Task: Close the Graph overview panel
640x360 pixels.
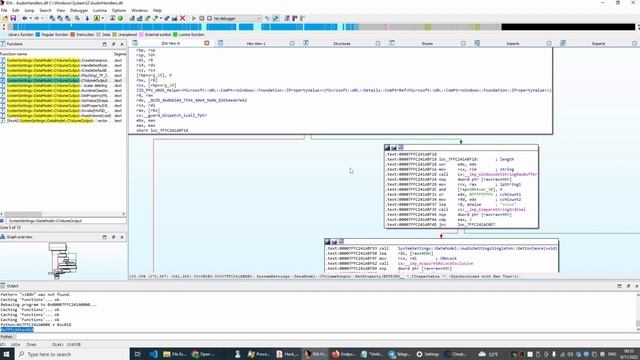Action: (122, 237)
